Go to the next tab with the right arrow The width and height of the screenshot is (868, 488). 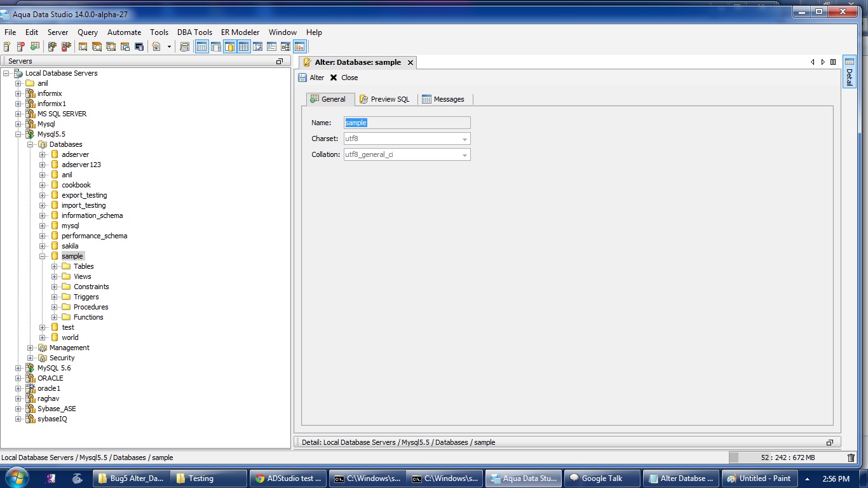pyautogui.click(x=823, y=62)
